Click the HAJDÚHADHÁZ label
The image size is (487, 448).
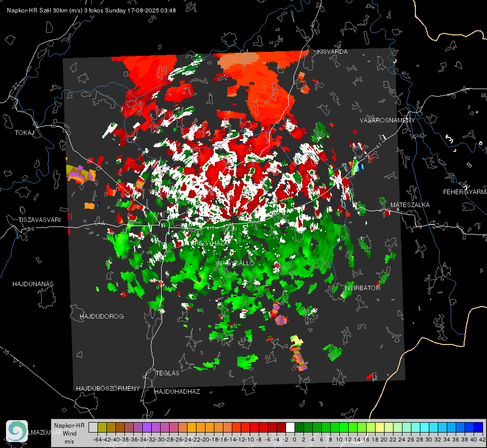click(x=177, y=391)
